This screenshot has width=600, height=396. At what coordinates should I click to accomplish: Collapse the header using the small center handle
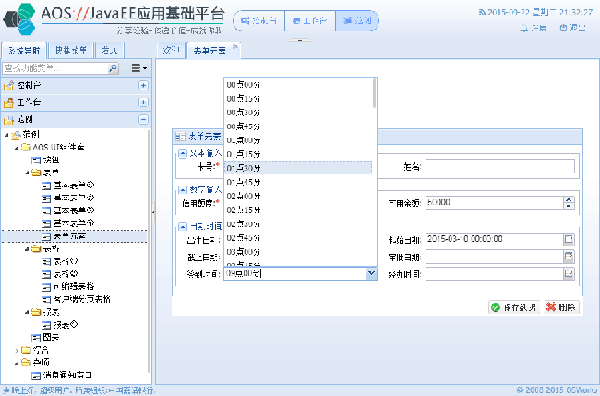click(x=300, y=40)
